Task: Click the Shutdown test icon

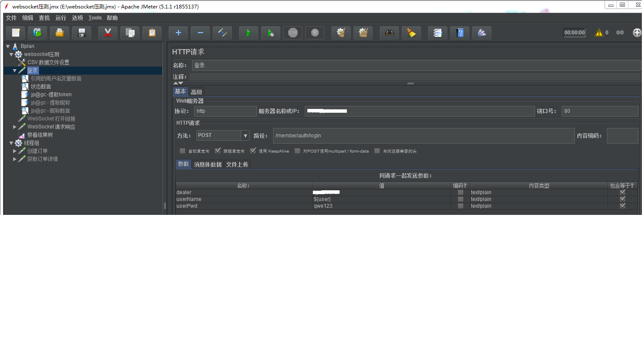Action: (x=315, y=33)
